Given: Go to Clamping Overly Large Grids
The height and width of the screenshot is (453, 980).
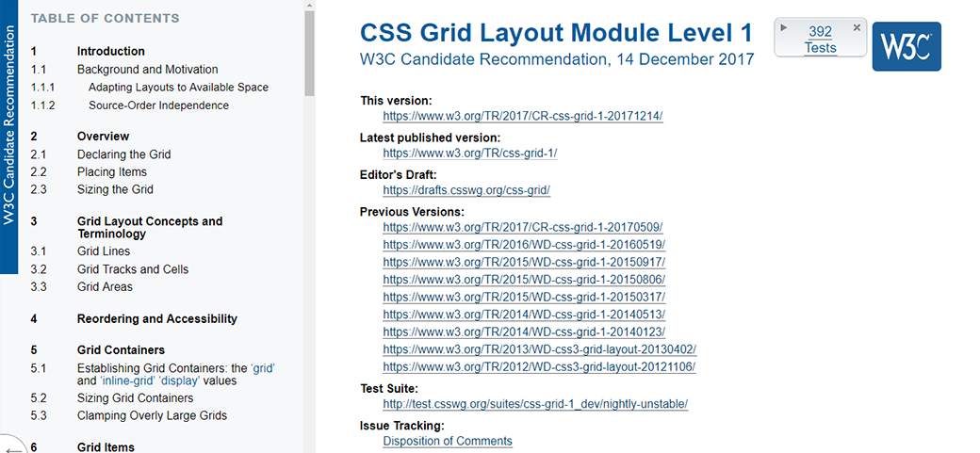Looking at the screenshot, I should coord(152,415).
